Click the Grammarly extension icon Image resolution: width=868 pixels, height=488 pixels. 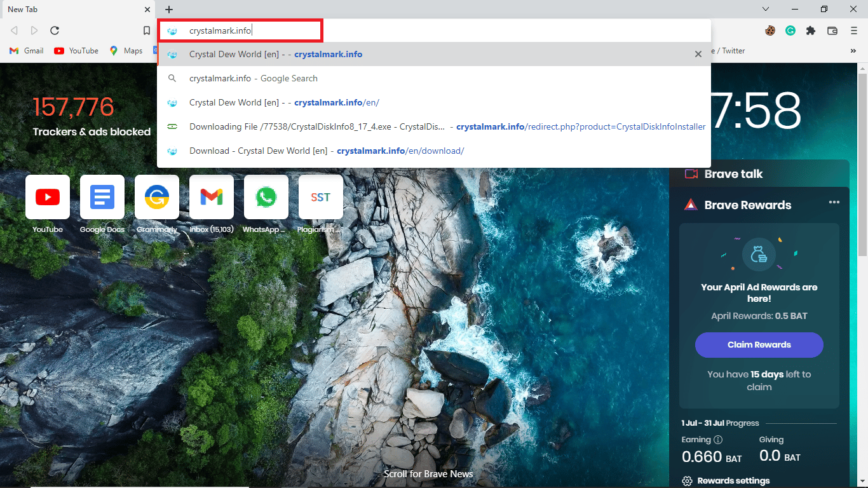point(790,30)
